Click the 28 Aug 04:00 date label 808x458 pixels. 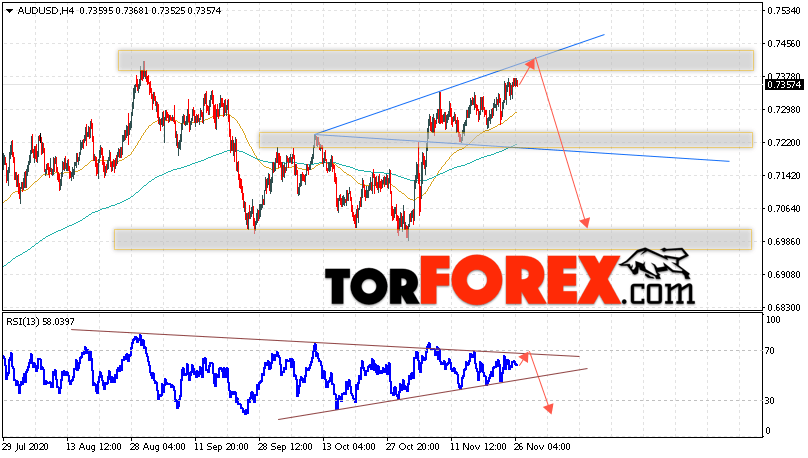click(x=157, y=447)
